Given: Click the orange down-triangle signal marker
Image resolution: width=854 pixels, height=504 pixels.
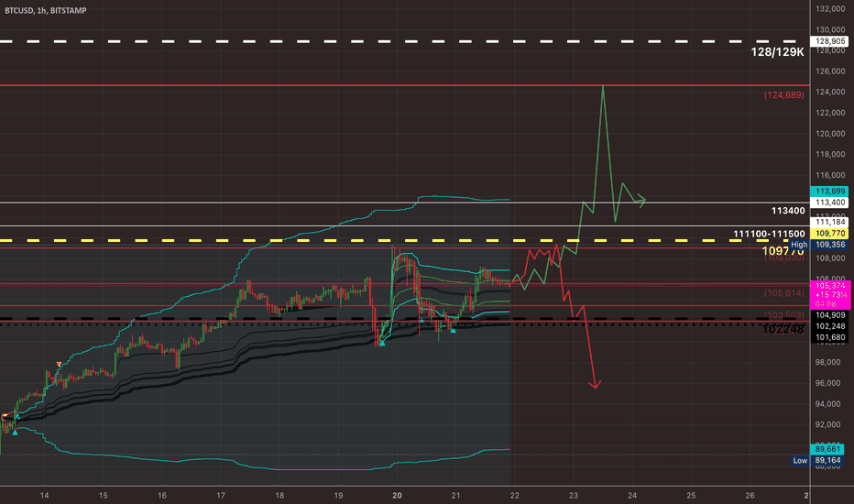Looking at the screenshot, I should point(59,364).
